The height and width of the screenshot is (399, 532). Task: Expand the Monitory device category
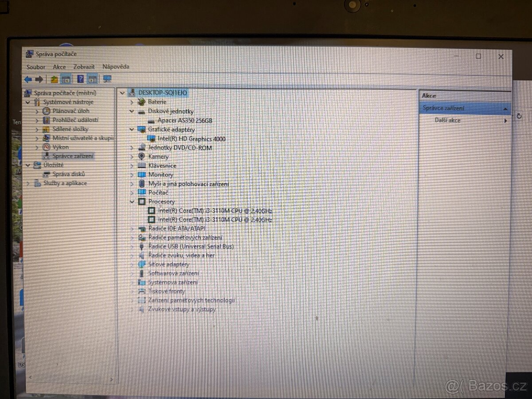click(132, 175)
